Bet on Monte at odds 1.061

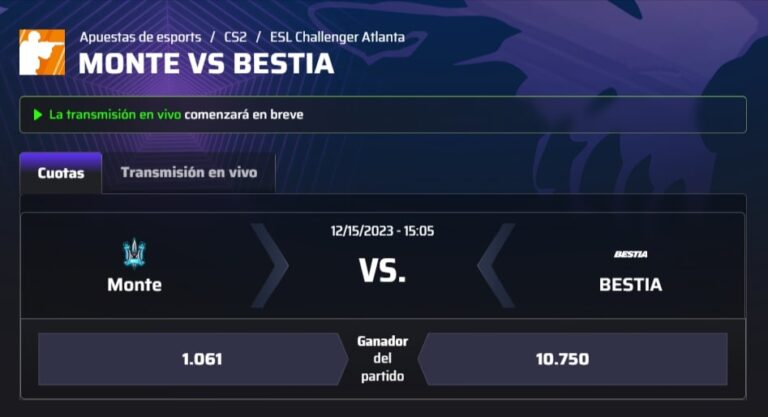pos(193,359)
